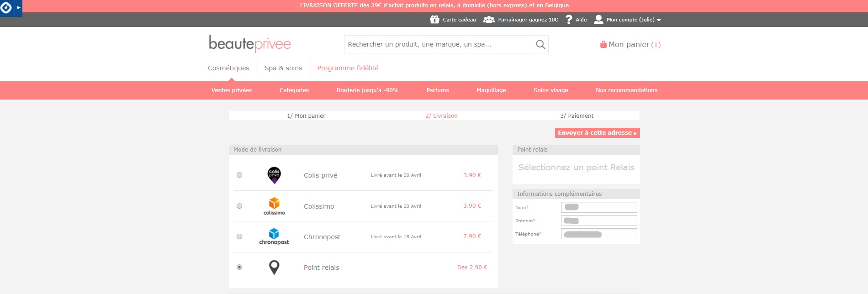Click the Mode de livraison header
Image resolution: width=868 pixels, height=294 pixels.
point(363,150)
